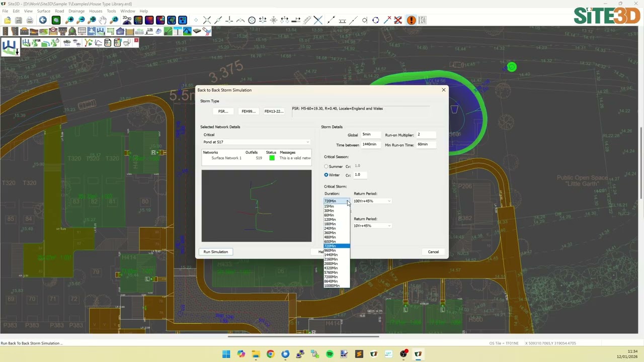Click the green shovel excavation icon

point(168,31)
